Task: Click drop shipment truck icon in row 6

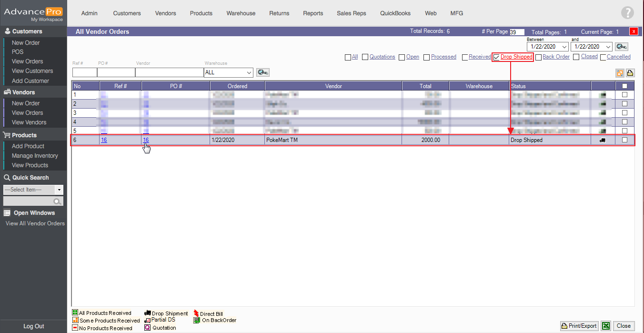Action: point(603,140)
